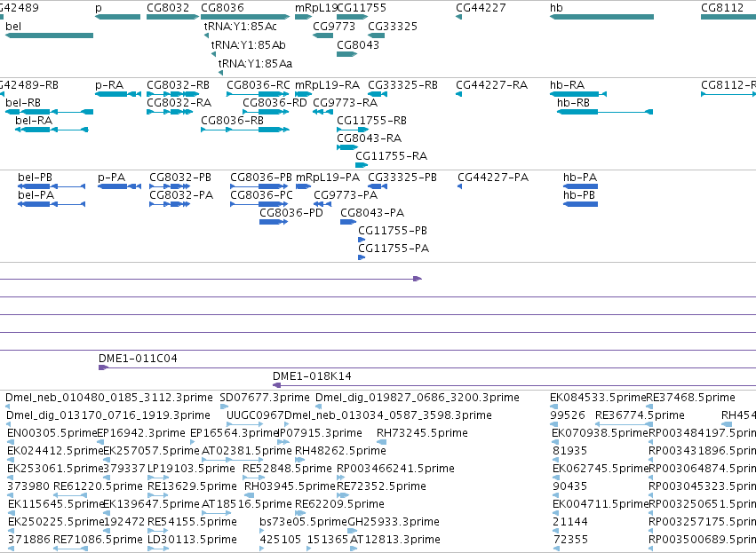The width and height of the screenshot is (756, 553).
Task: Open the 'hb' gene label
Action: (x=556, y=8)
